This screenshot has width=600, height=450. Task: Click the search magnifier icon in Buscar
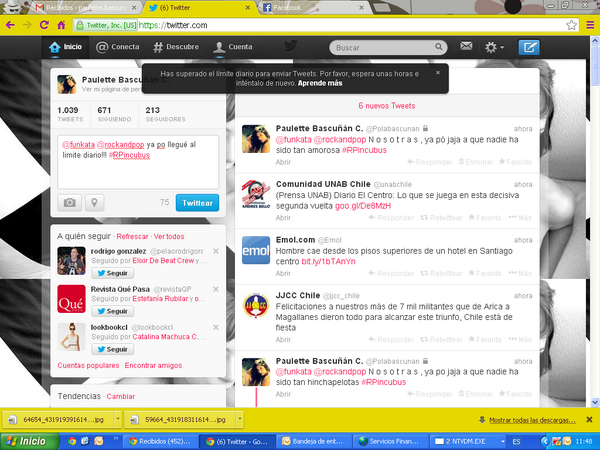439,47
